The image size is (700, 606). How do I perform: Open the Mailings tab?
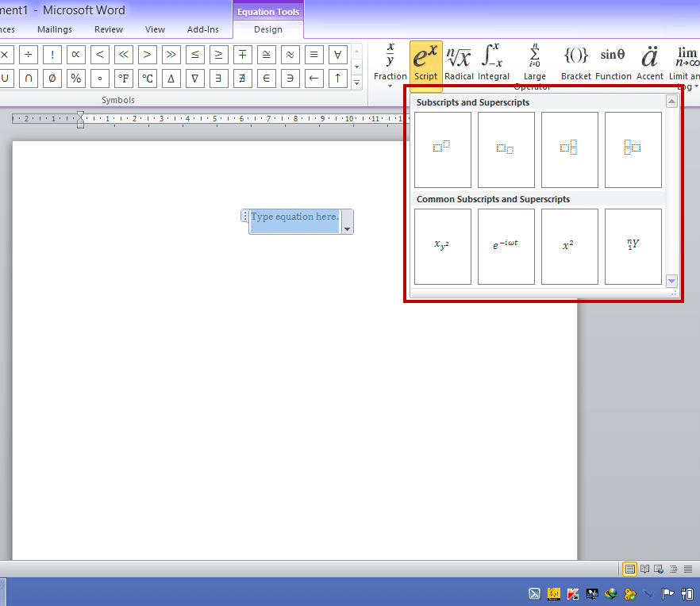pyautogui.click(x=55, y=29)
